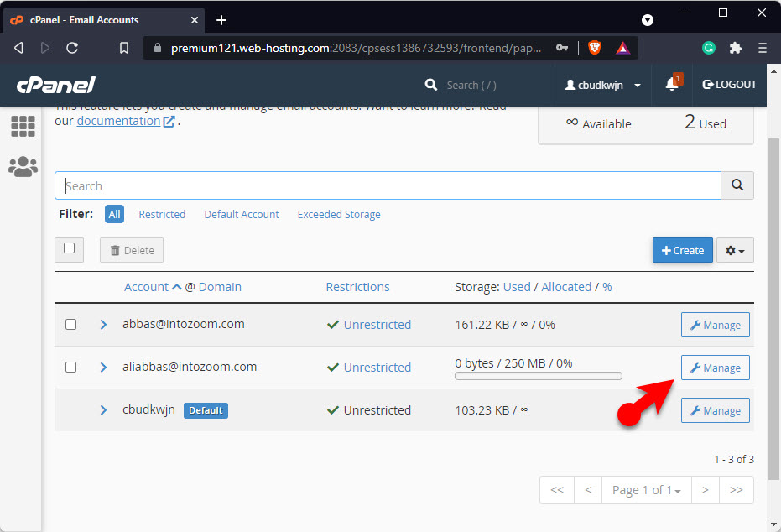Open the cPanel notifications bell
781x532 pixels.
tap(672, 85)
